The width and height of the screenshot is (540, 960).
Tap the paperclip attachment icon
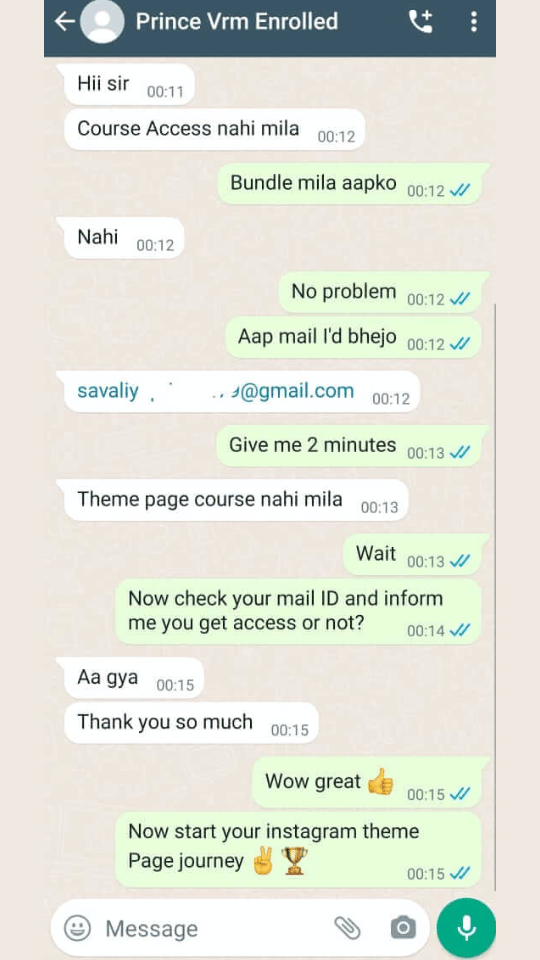[347, 928]
